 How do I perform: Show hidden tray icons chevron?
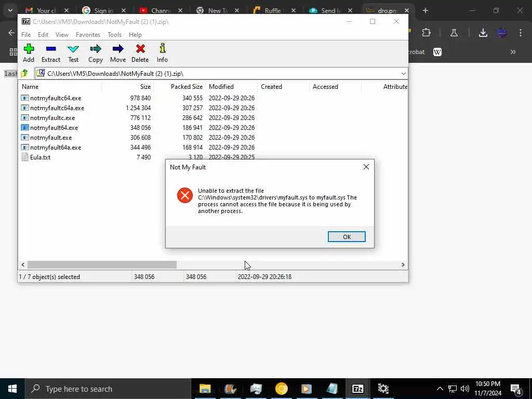pyautogui.click(x=440, y=389)
